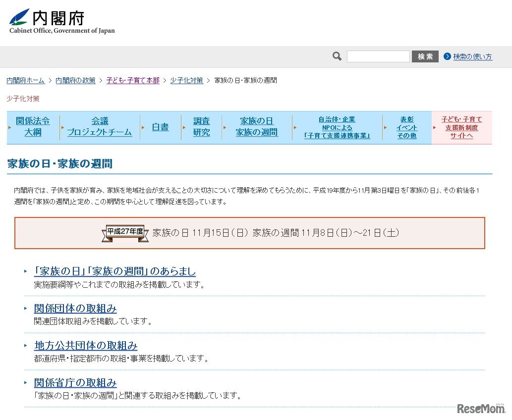Open the 関係法令・大綱 navigation tab

(33, 127)
